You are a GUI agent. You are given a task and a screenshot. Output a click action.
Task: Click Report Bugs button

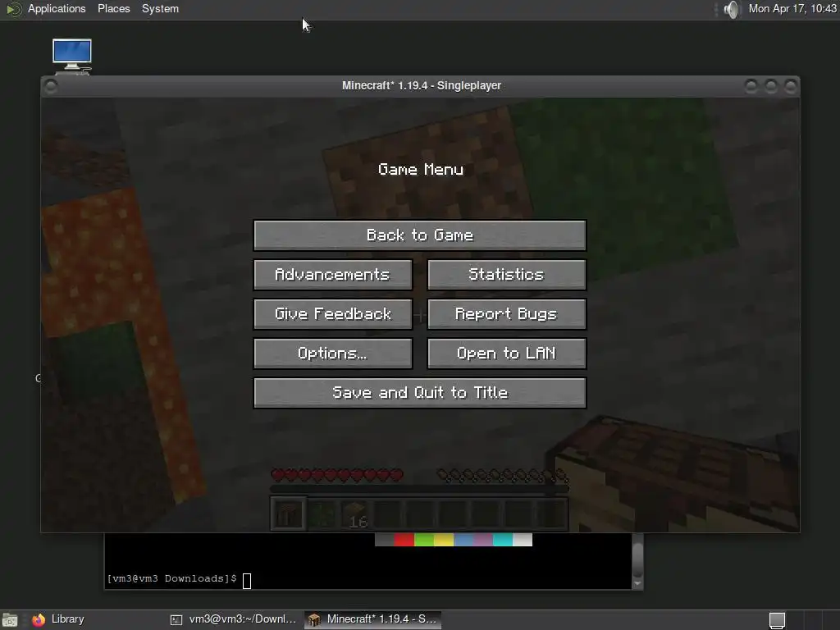coord(507,314)
